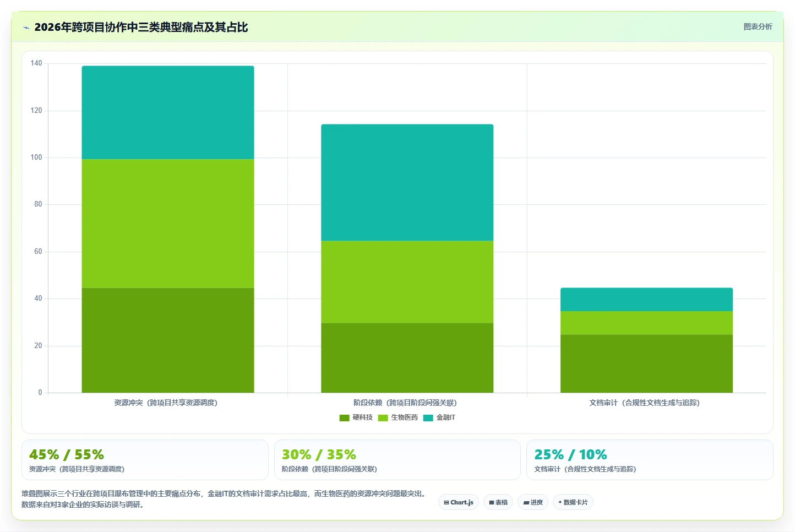Click the 硬科技 legend text
The height and width of the screenshot is (532, 795).
click(363, 418)
